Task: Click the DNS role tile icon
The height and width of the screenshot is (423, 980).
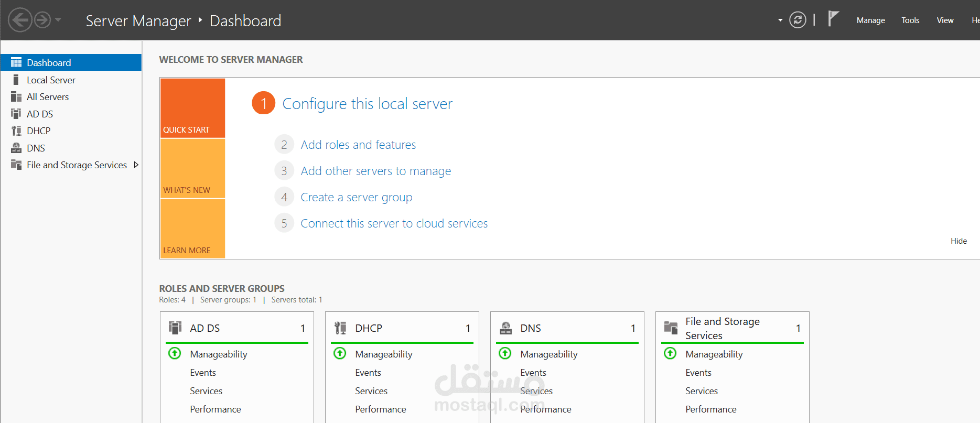Action: pos(505,328)
